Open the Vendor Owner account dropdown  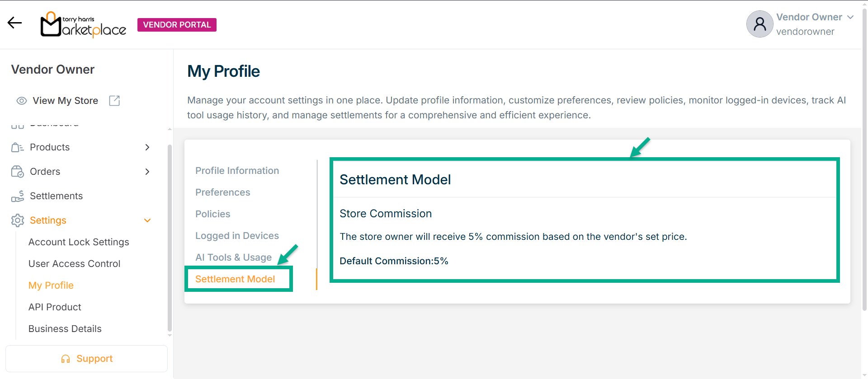(850, 17)
